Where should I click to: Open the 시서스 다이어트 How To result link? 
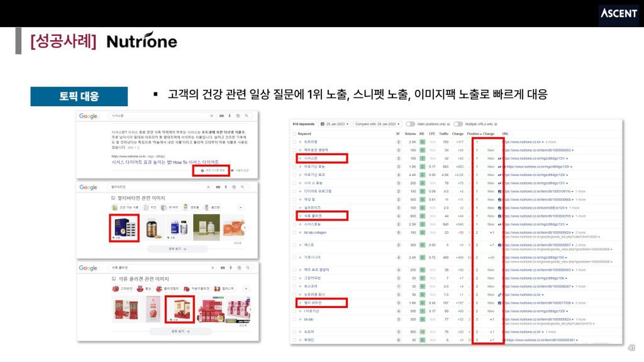[x=165, y=162]
